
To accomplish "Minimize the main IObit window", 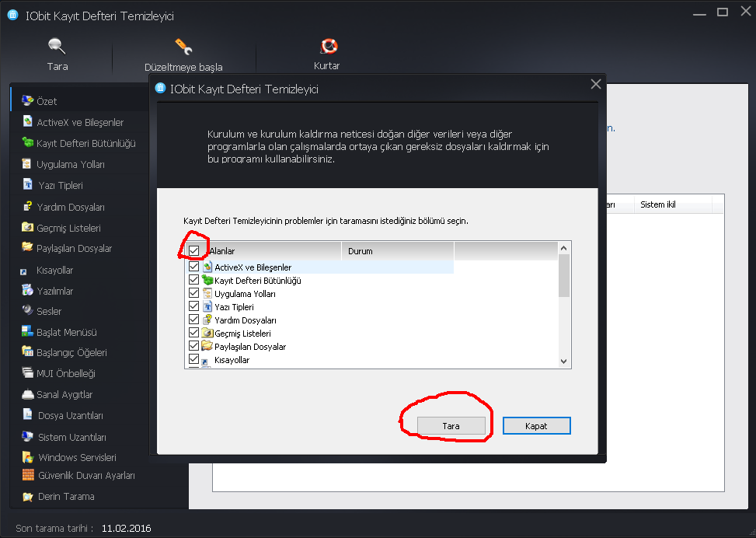I will (699, 15).
